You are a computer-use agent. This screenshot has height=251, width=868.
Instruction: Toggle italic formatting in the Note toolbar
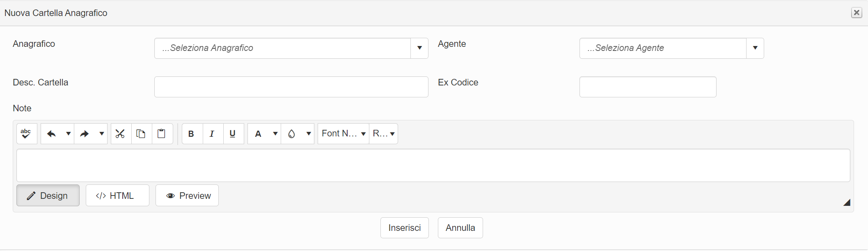212,134
